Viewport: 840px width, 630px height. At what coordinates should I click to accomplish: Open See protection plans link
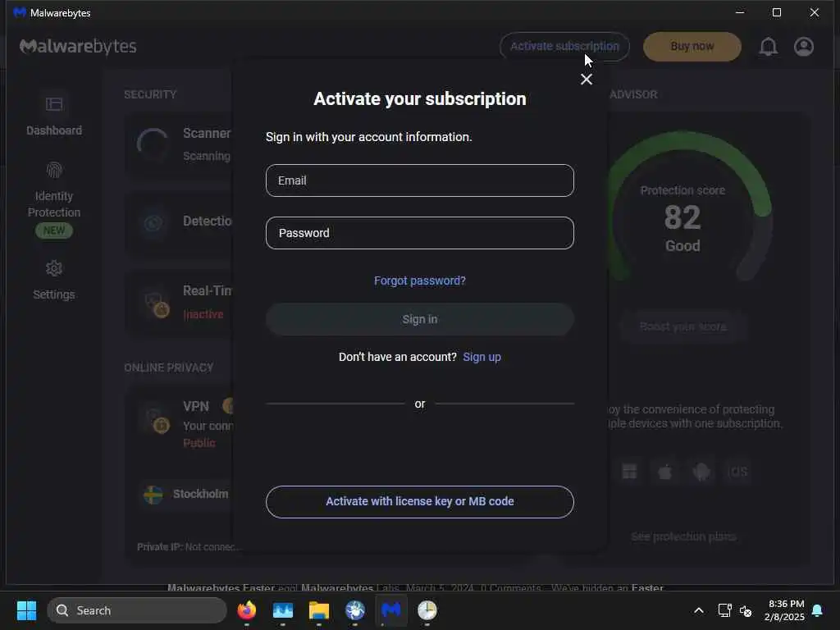pyautogui.click(x=683, y=536)
